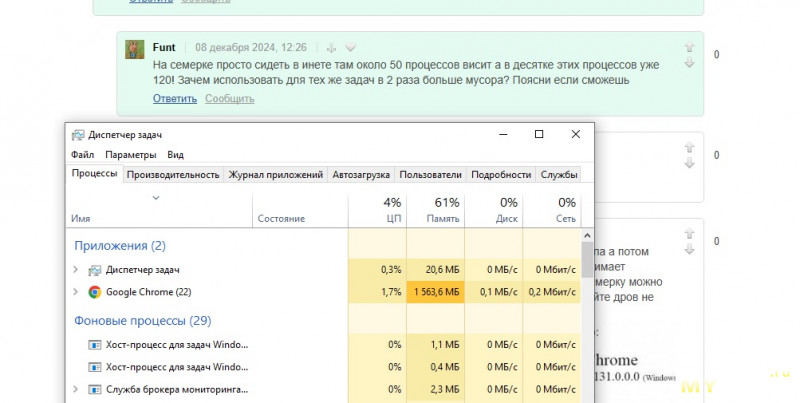Downvote the second comment, behind Task Manager
Viewport: 800px width, 403px height.
coord(689,163)
